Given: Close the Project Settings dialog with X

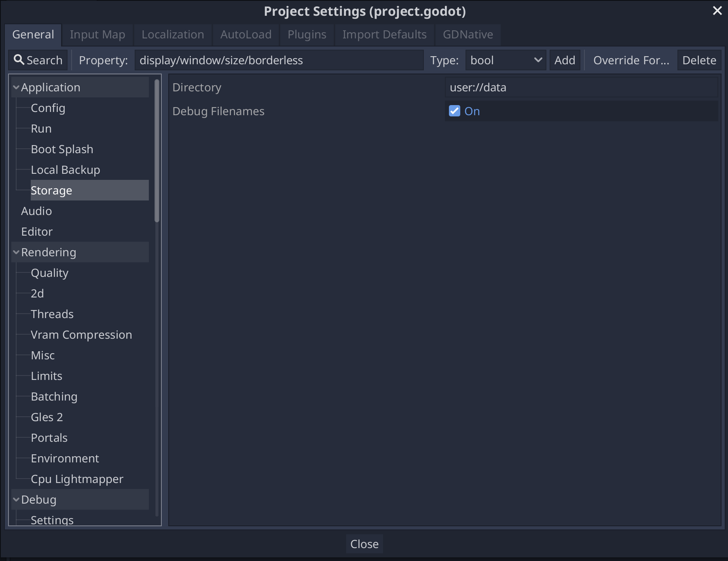Looking at the screenshot, I should coord(717,11).
